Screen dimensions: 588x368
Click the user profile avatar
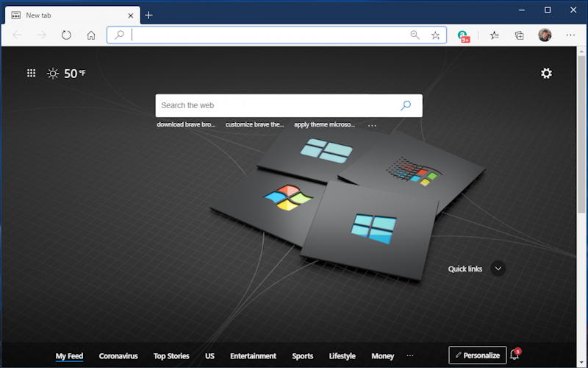pos(545,35)
